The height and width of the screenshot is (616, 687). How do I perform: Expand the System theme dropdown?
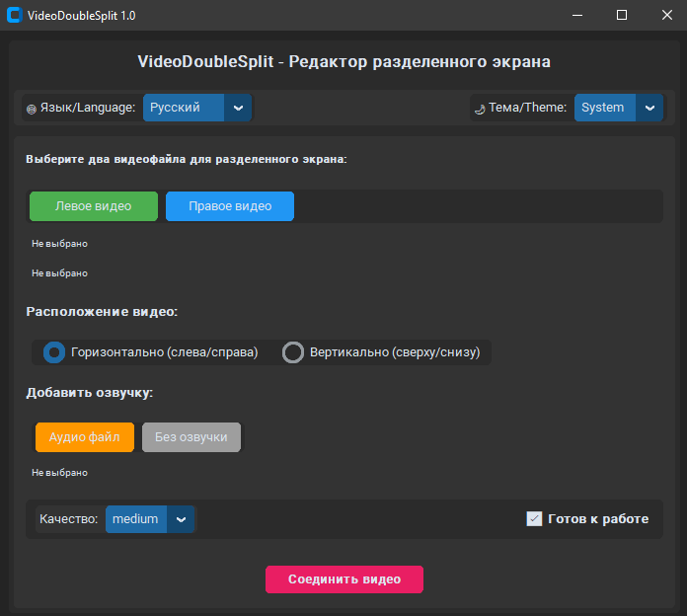607,108
